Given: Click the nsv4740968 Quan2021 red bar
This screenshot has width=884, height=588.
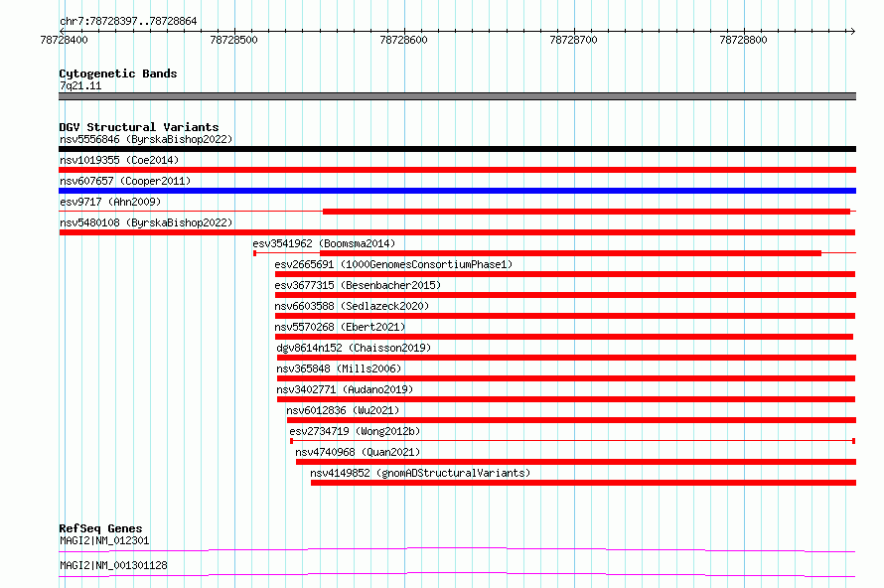Looking at the screenshot, I should coord(576,462).
